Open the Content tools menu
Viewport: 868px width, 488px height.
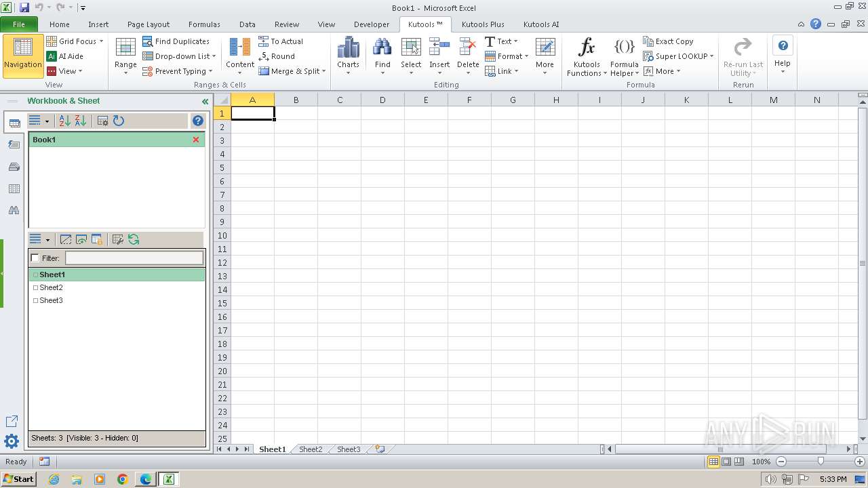[x=240, y=56]
